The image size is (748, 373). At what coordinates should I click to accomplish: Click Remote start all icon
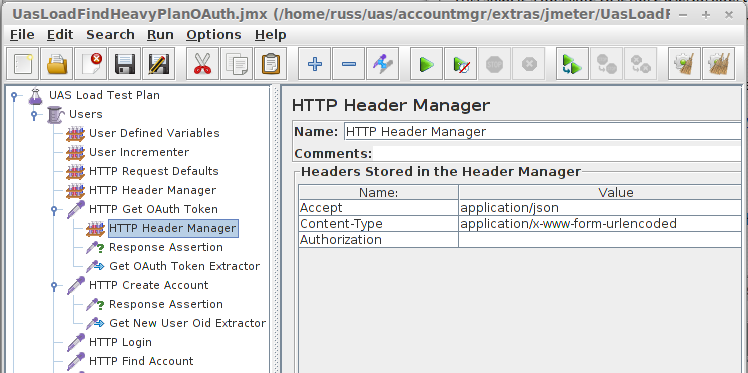click(572, 63)
